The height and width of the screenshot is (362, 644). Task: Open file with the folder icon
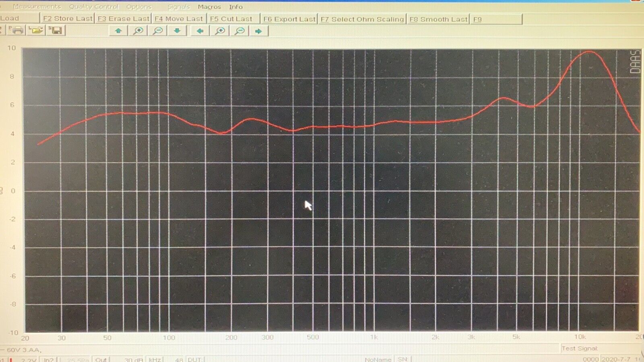pyautogui.click(x=36, y=30)
